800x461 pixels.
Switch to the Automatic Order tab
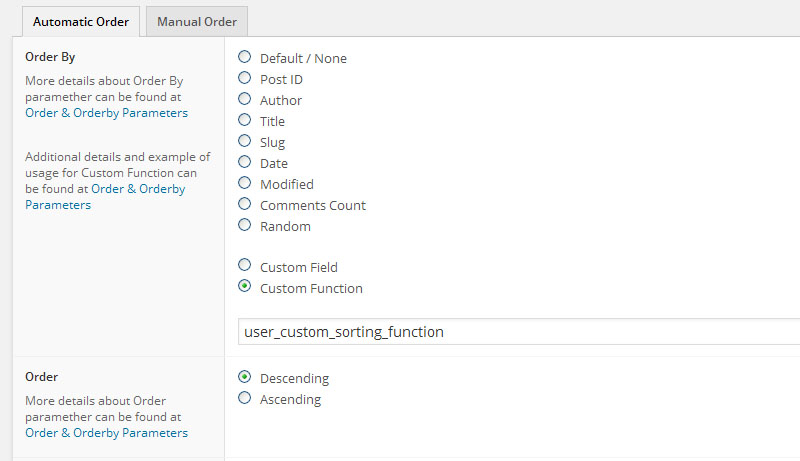[x=81, y=21]
